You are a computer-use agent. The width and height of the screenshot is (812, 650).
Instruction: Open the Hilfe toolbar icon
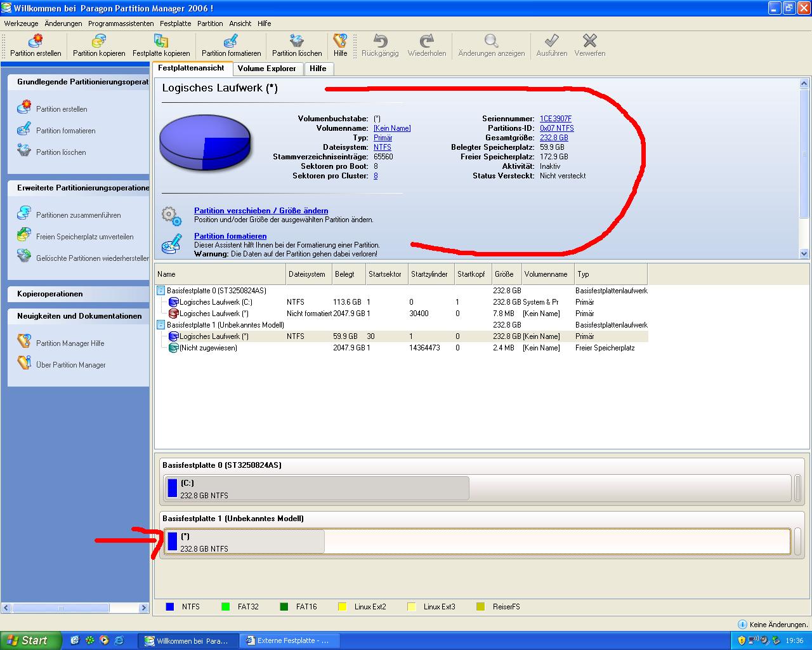pyautogui.click(x=340, y=41)
